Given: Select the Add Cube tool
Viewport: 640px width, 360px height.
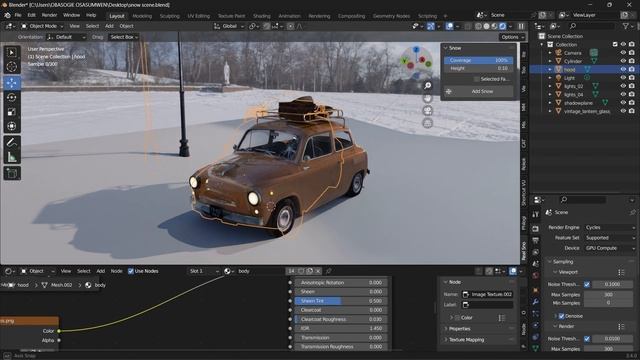Looking at the screenshot, I should pos(12,173).
